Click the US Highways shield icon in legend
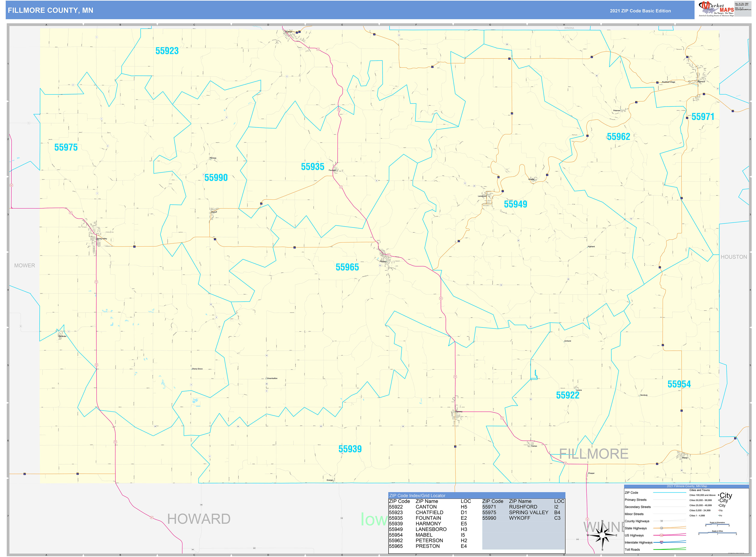756x557 pixels. click(x=662, y=535)
